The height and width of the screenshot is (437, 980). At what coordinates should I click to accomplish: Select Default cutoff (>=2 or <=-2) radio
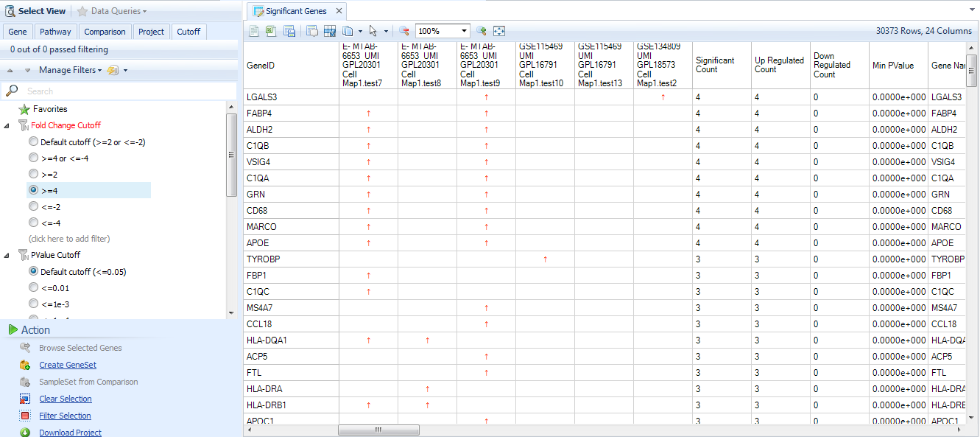33,141
